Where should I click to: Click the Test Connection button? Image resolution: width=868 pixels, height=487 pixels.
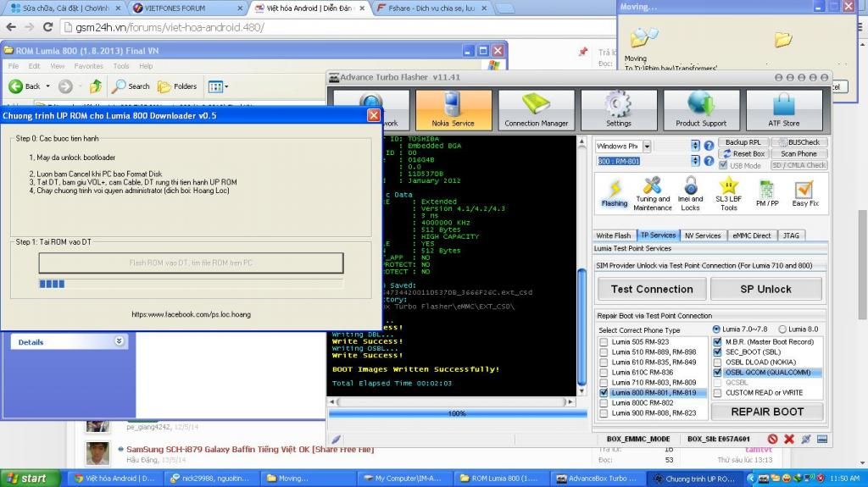click(652, 289)
